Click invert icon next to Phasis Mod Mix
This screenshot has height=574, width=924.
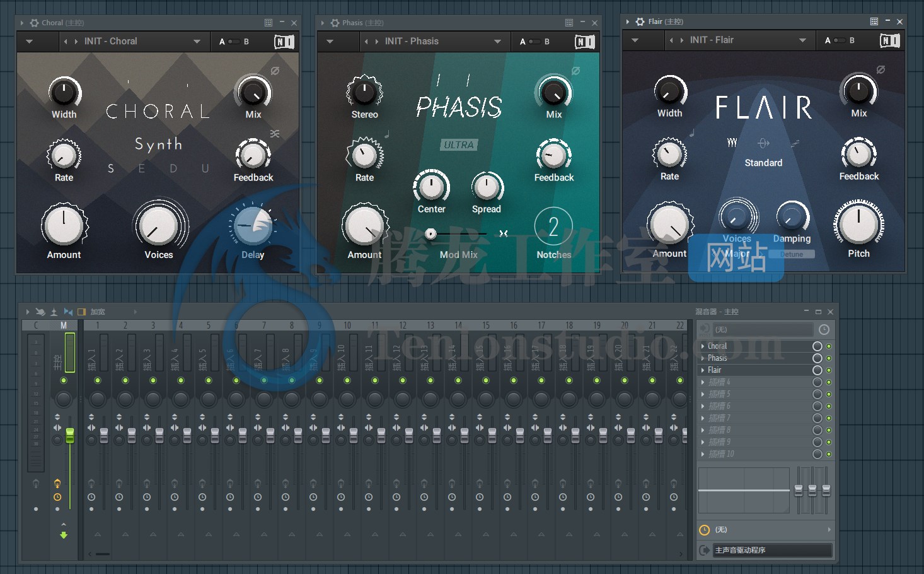coord(504,233)
